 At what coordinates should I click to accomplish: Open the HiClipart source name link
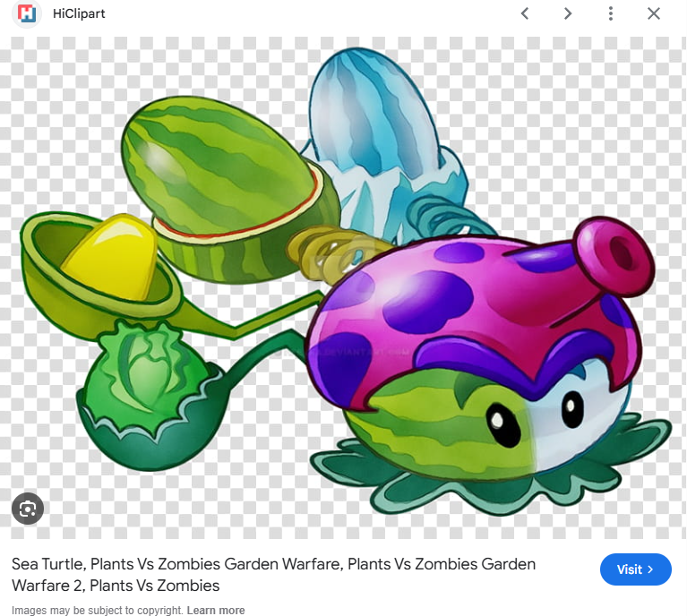click(79, 14)
